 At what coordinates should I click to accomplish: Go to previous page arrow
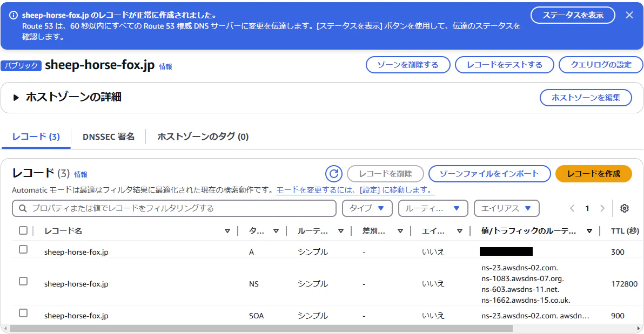click(572, 208)
